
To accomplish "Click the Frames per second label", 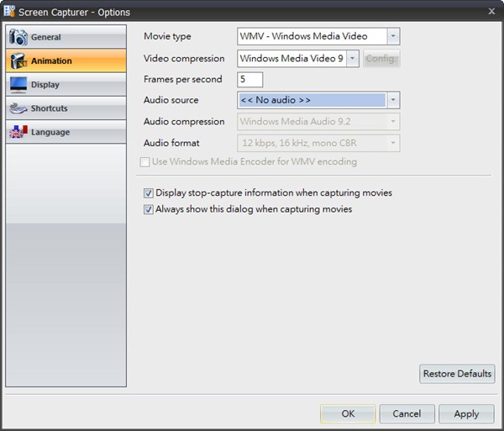I will click(183, 79).
